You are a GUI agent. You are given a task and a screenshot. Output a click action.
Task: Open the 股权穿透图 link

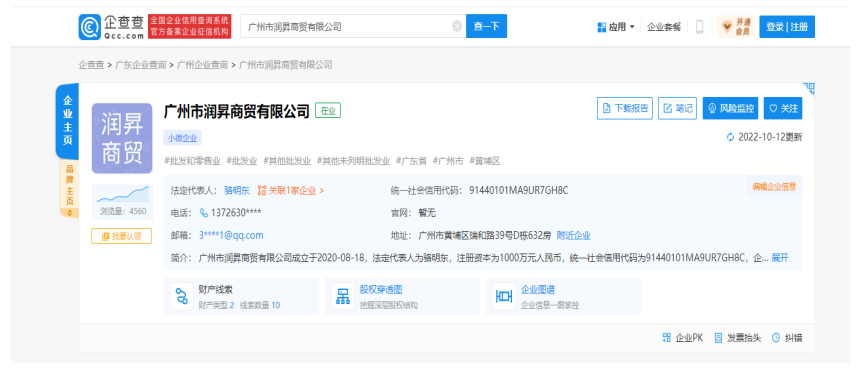click(381, 290)
